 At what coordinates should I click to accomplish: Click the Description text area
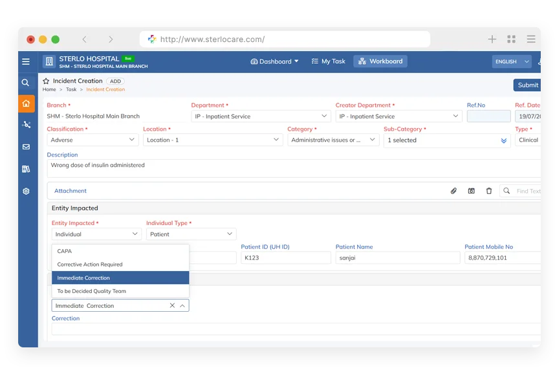[294, 169]
